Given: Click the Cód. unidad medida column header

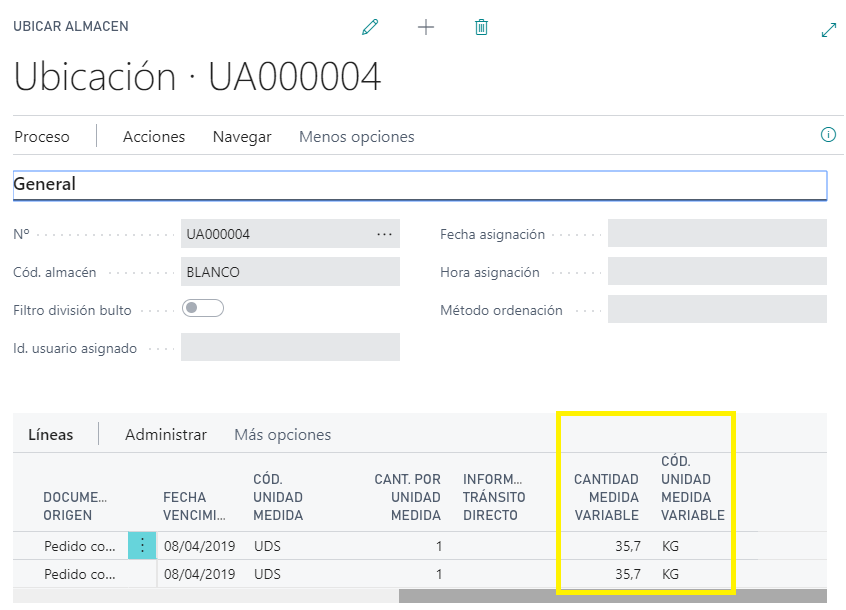Looking at the screenshot, I should tap(278, 497).
